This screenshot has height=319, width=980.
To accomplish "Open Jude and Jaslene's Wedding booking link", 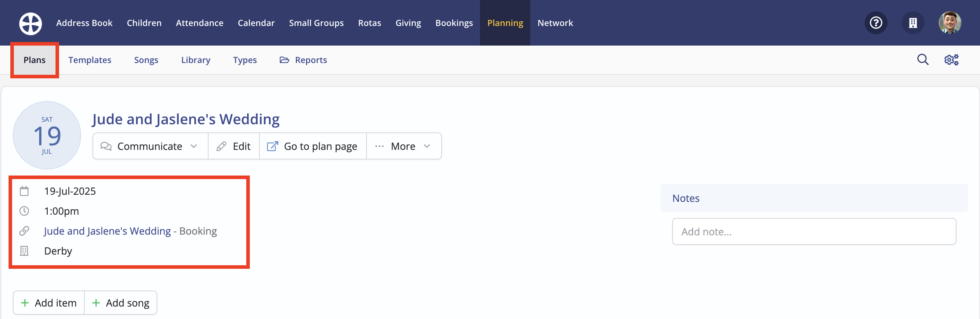I will tap(107, 231).
